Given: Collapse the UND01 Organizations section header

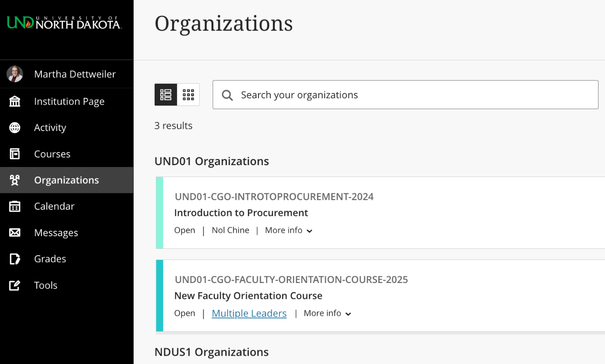Looking at the screenshot, I should [212, 161].
